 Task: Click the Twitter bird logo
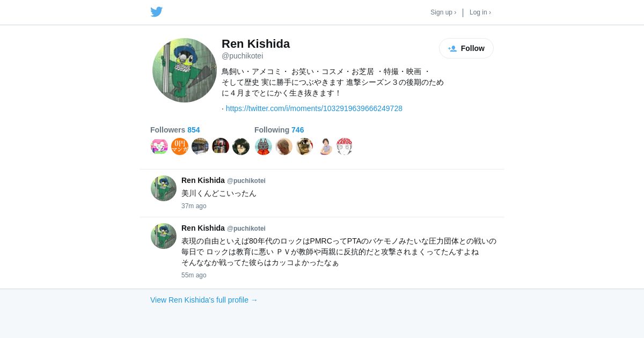point(156,12)
